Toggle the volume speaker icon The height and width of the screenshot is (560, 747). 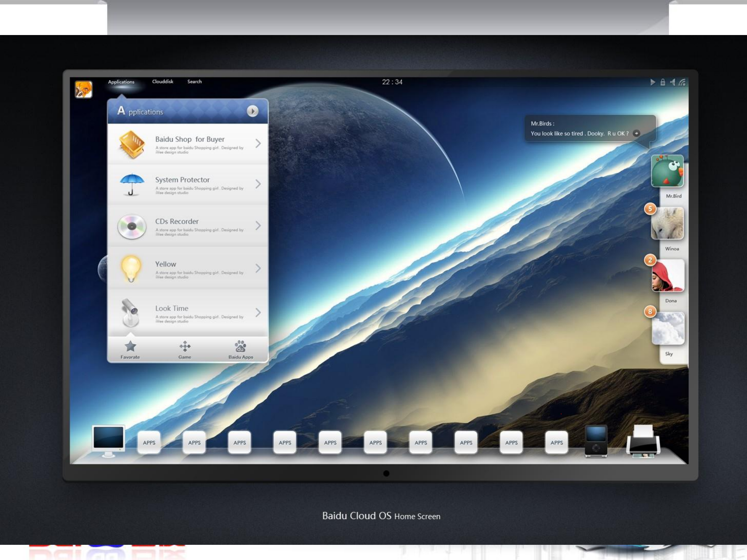672,82
